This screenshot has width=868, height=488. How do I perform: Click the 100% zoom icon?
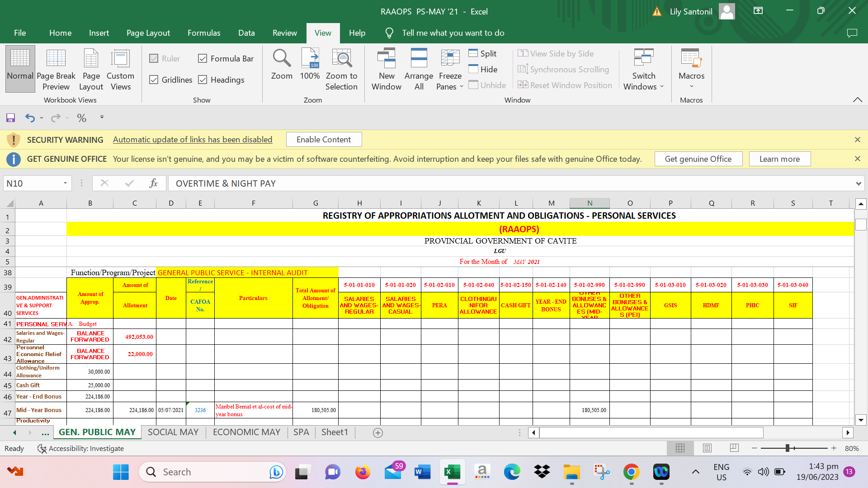coord(310,59)
